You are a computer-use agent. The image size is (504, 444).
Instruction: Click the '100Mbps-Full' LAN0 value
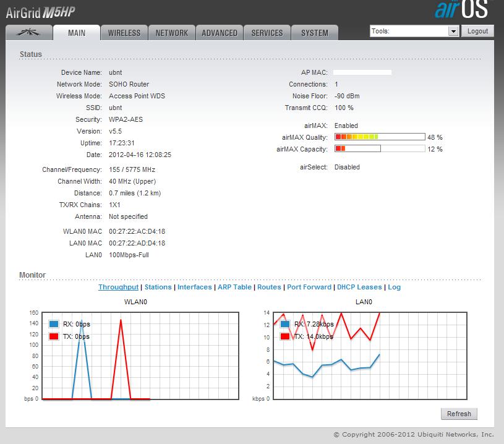point(129,255)
